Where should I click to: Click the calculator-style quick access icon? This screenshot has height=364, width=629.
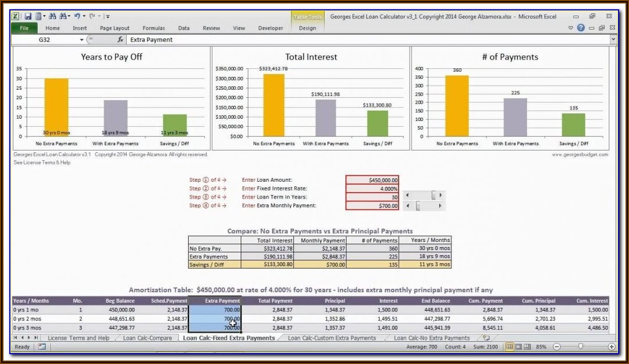[39, 16]
